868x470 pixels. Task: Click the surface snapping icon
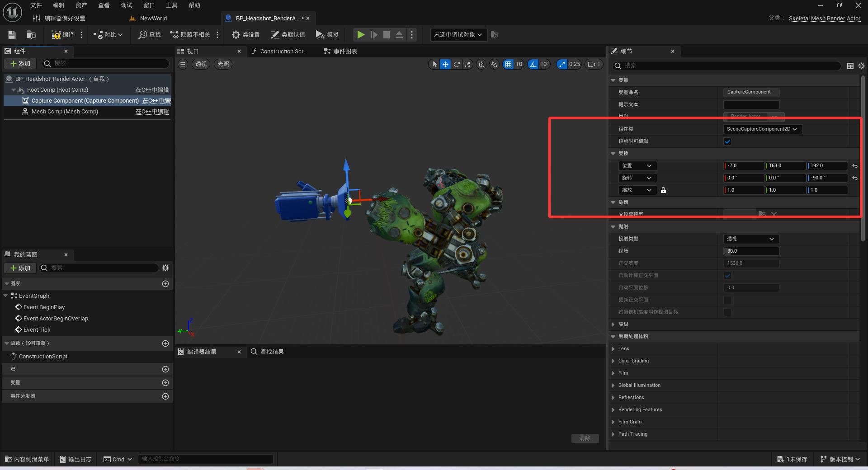click(495, 64)
